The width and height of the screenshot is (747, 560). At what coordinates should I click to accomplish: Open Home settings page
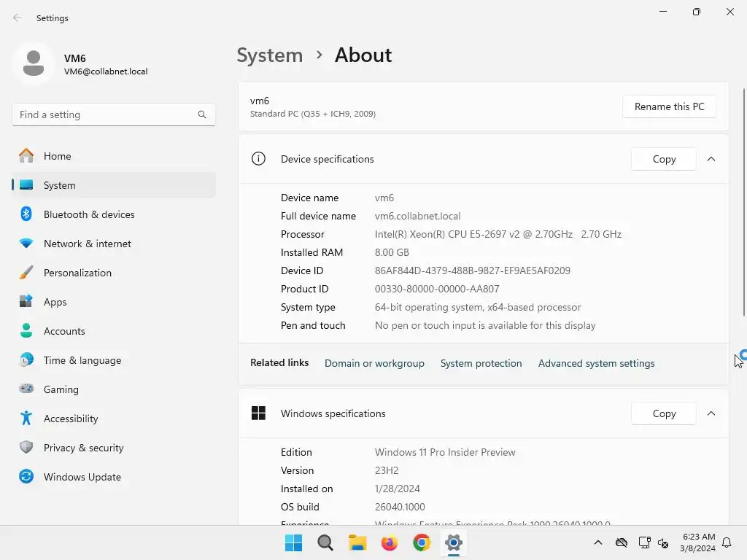pos(114,156)
